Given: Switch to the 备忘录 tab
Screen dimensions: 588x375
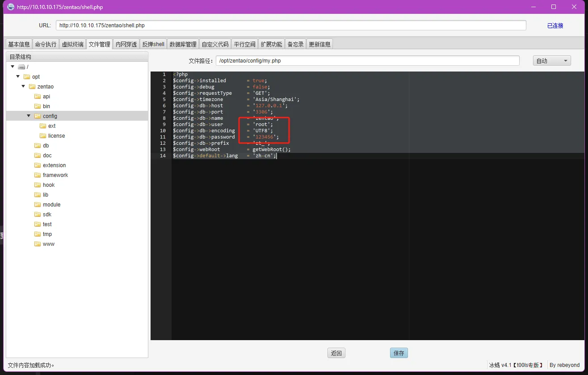Looking at the screenshot, I should pyautogui.click(x=295, y=44).
